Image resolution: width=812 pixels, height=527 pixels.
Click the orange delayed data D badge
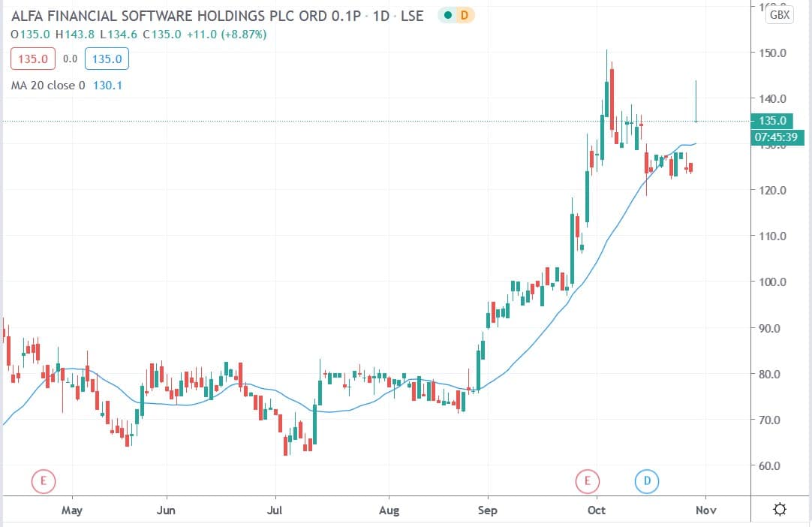coord(464,16)
